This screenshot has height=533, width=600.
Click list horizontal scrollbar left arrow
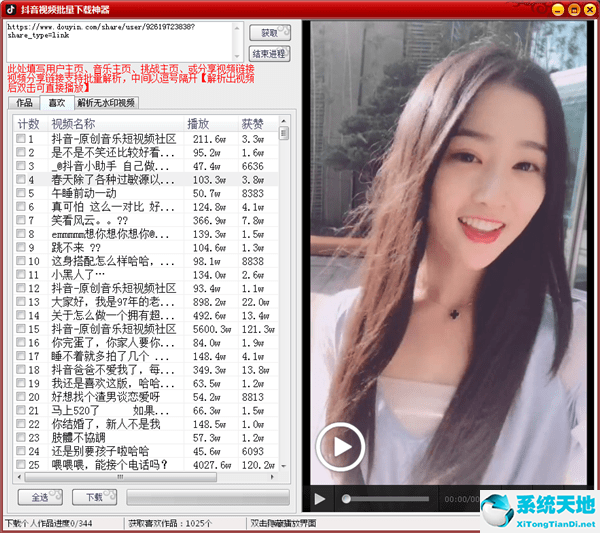coord(19,477)
